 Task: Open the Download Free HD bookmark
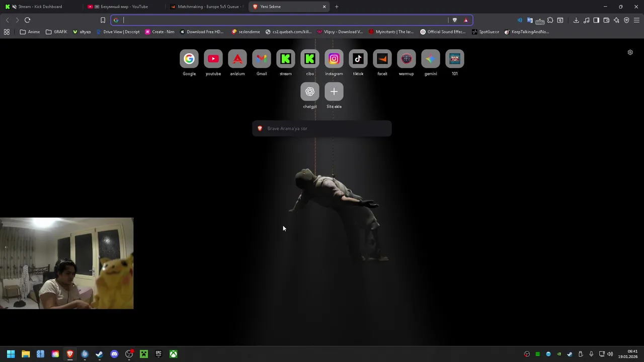201,32
